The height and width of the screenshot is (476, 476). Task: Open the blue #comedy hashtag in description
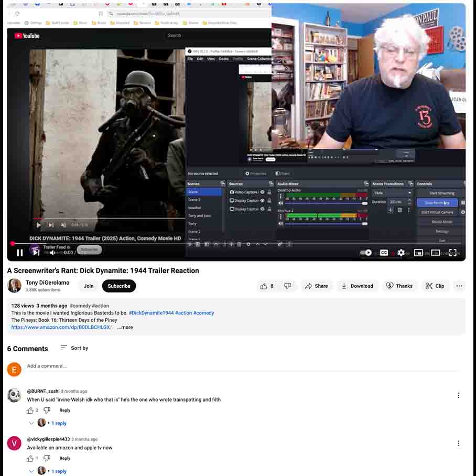204,312
